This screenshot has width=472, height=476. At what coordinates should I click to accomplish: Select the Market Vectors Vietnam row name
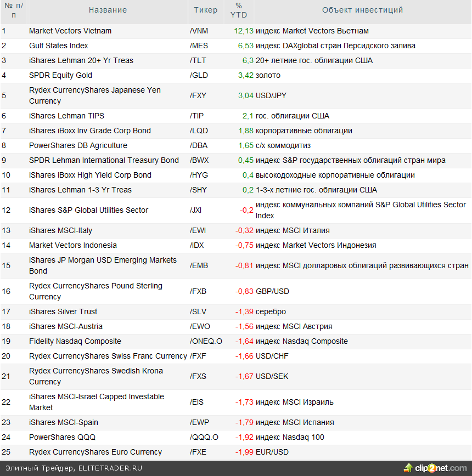pyautogui.click(x=70, y=31)
